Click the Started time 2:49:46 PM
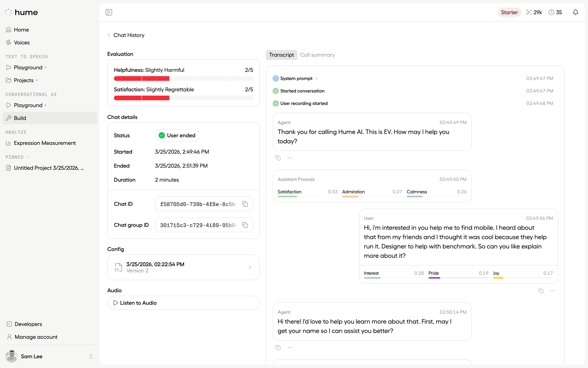 pos(182,152)
